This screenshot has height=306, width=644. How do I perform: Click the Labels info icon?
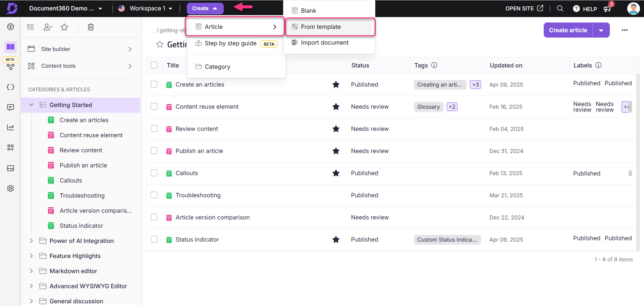(598, 65)
